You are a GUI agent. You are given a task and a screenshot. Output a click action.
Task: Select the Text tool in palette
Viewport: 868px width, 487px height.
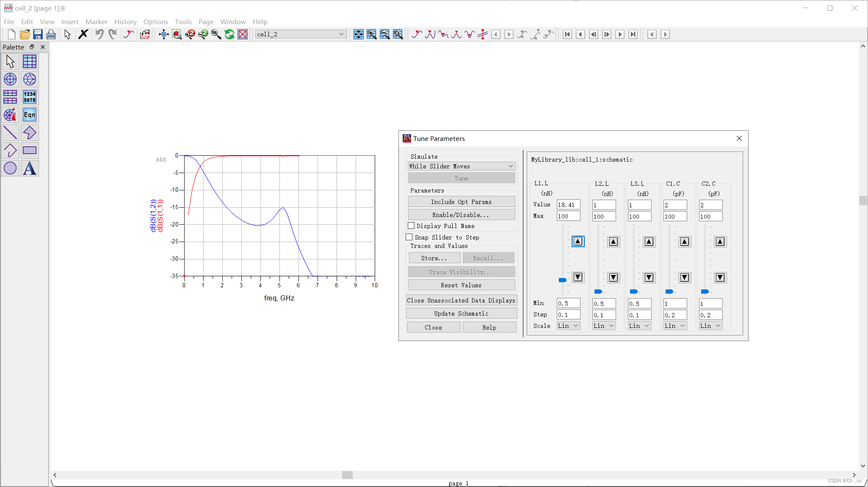(x=30, y=168)
